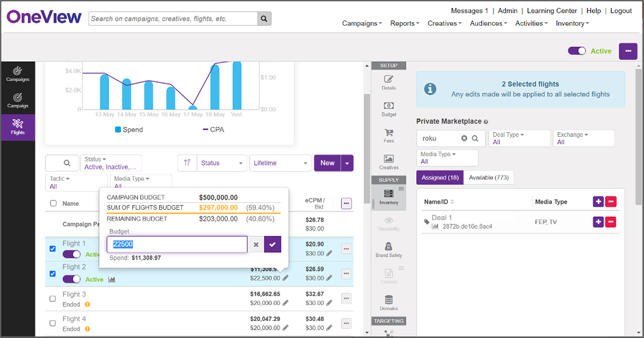This screenshot has height=338, width=644.
Task: Open the Learning Center link
Action: click(x=551, y=11)
